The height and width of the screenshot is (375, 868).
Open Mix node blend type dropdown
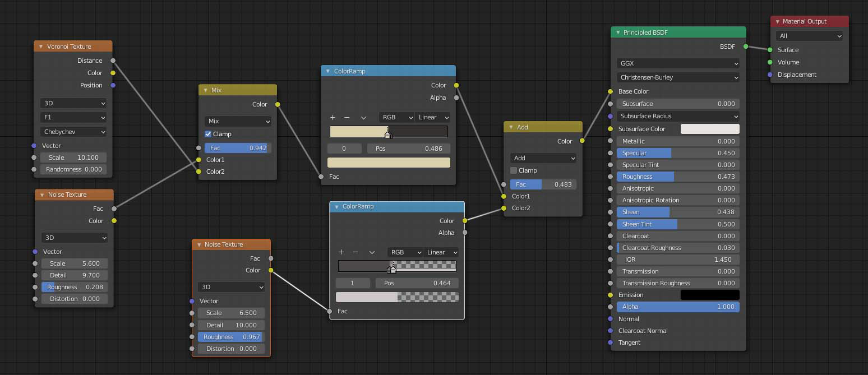click(x=238, y=121)
